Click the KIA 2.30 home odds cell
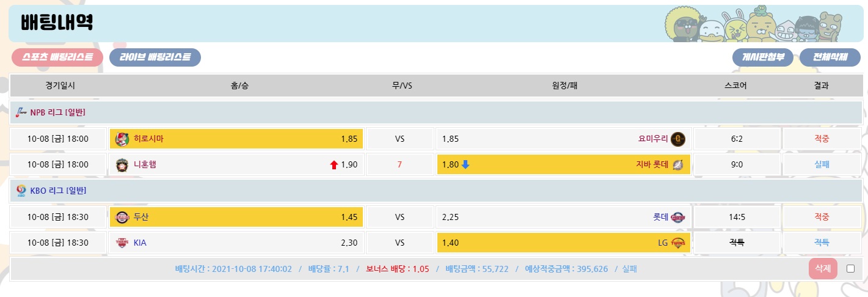This screenshot has height=297, width=868. (236, 242)
